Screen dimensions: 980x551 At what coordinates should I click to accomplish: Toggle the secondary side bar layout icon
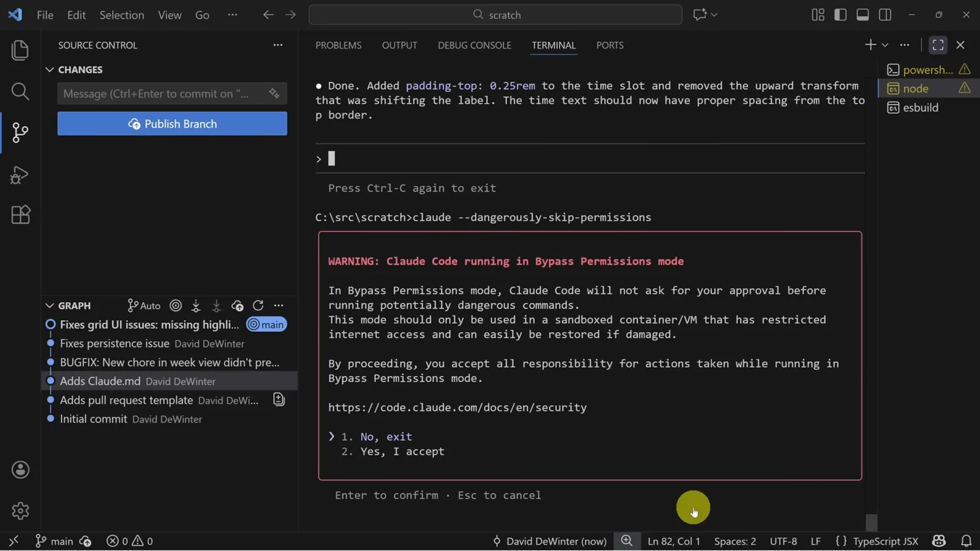coord(885,15)
